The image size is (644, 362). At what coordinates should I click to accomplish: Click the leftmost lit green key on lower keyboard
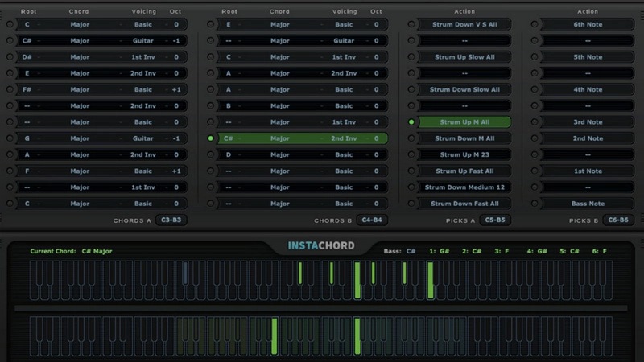coord(275,336)
